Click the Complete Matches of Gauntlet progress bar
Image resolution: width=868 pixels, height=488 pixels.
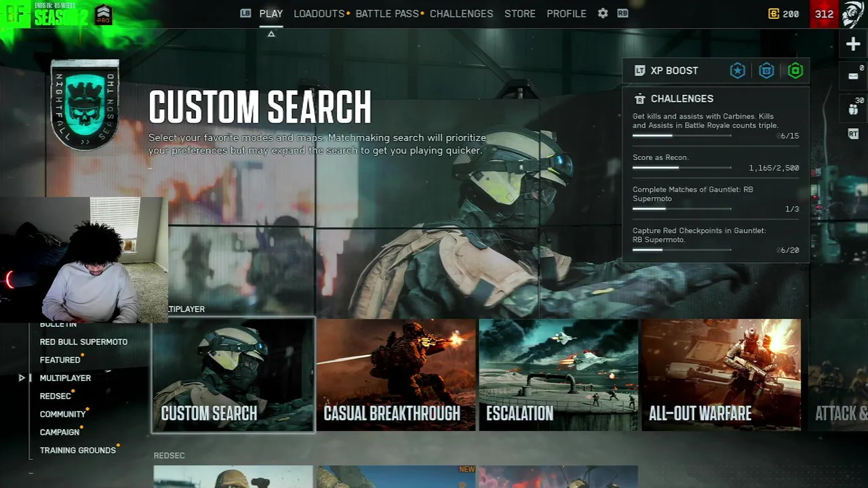click(682, 209)
